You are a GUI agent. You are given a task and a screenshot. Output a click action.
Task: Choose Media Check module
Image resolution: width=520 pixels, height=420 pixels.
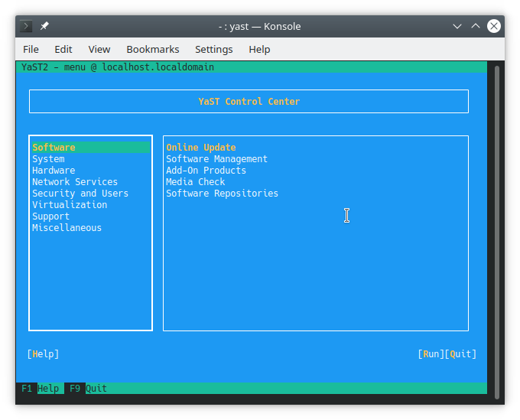click(x=196, y=182)
